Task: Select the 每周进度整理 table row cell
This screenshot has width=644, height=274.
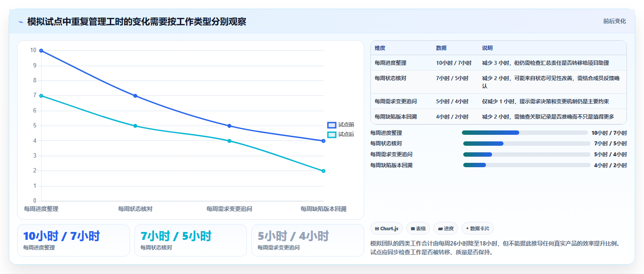Action: (x=391, y=63)
